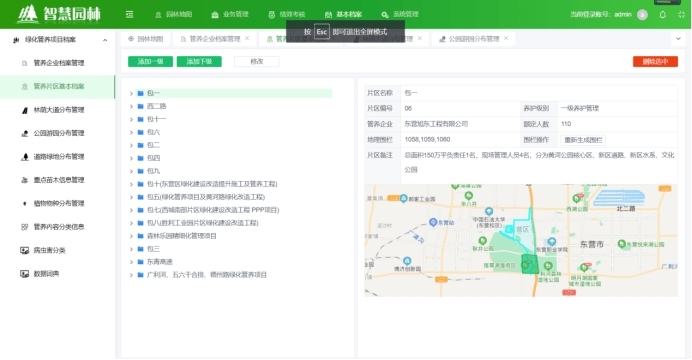Expand the 包二 tree node arrow

(x=131, y=145)
